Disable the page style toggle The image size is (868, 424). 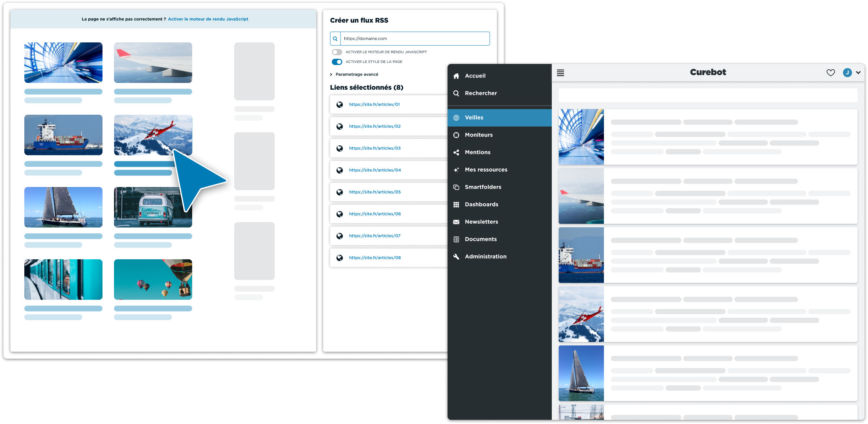click(337, 62)
